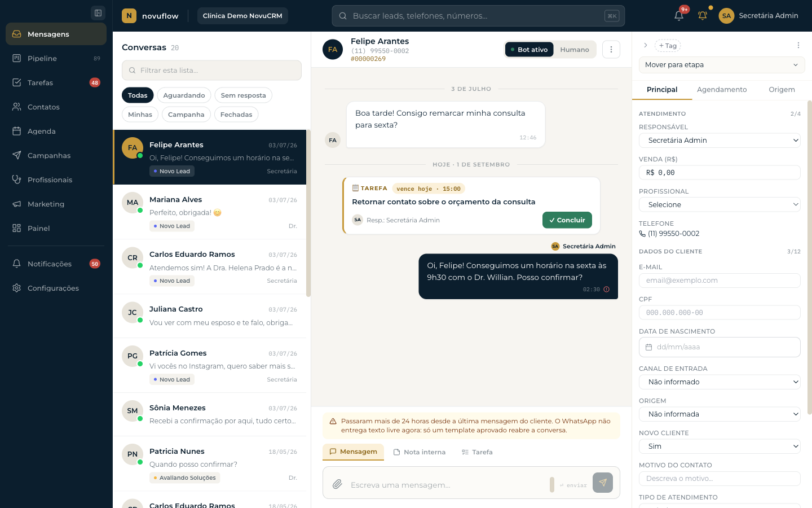Open Profissionais in the sidebar
Screen dimensions: 812x508
[56, 179]
